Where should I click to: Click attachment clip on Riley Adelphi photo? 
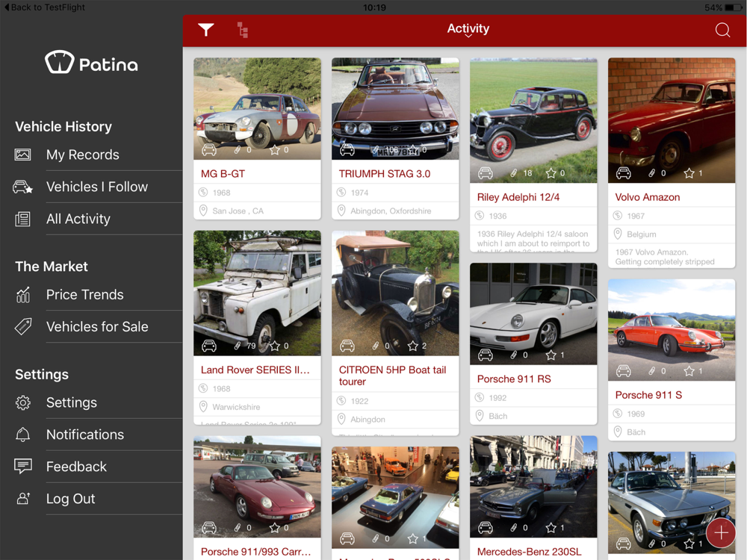point(514,173)
